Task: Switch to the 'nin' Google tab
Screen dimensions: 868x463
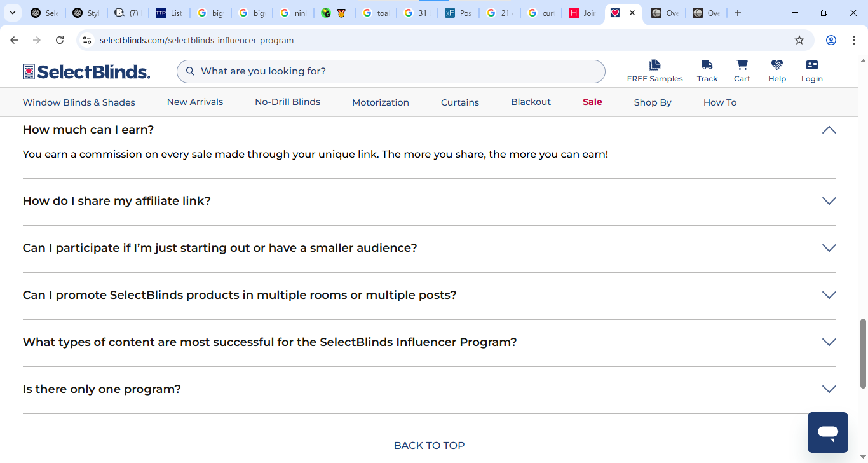Action: tap(294, 13)
